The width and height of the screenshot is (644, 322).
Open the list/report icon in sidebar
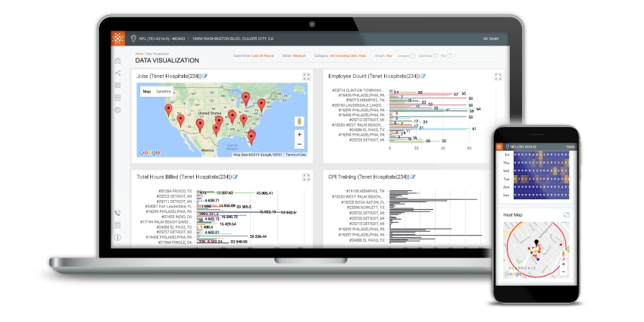[x=118, y=98]
